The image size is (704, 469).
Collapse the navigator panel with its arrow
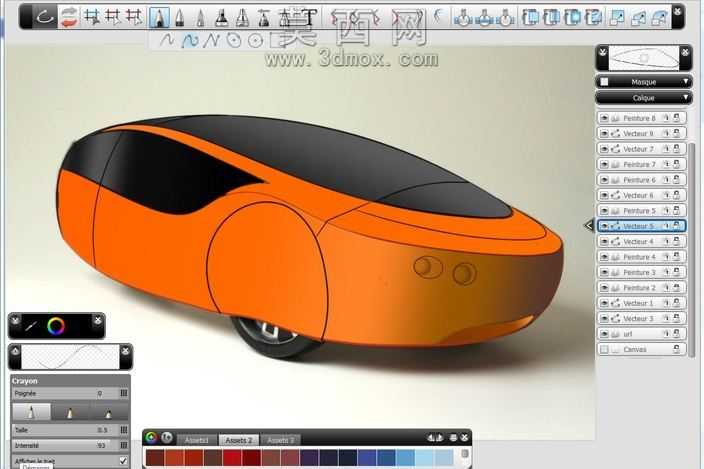coord(603,53)
